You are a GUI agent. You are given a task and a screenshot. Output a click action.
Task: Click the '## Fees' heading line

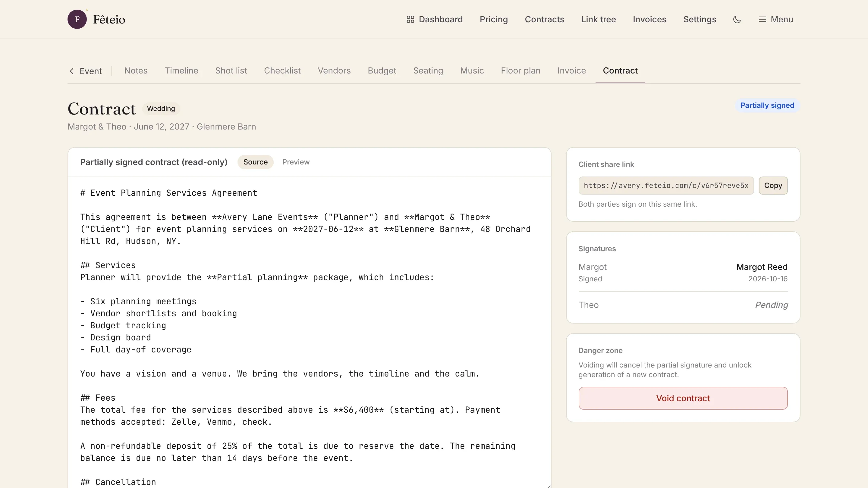(98, 398)
